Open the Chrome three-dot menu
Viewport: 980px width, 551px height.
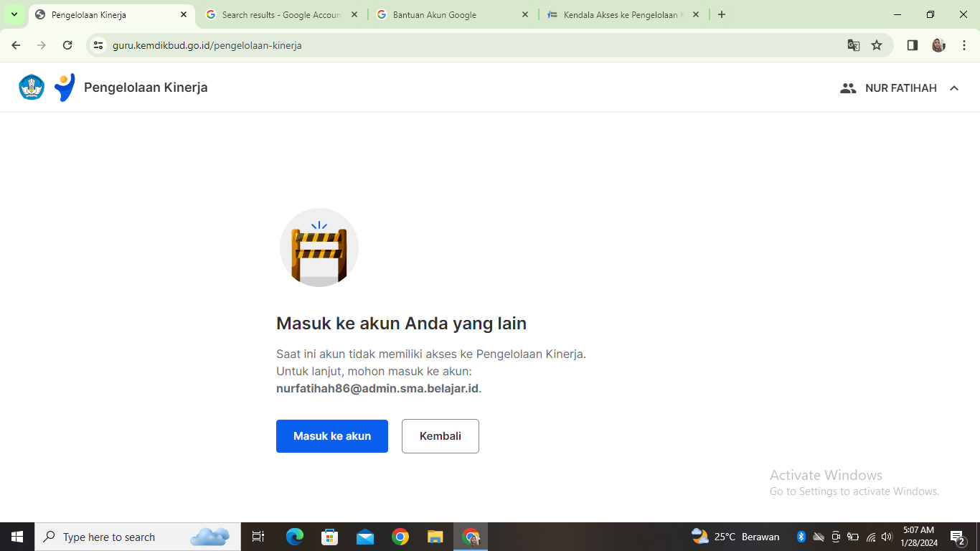pos(964,45)
